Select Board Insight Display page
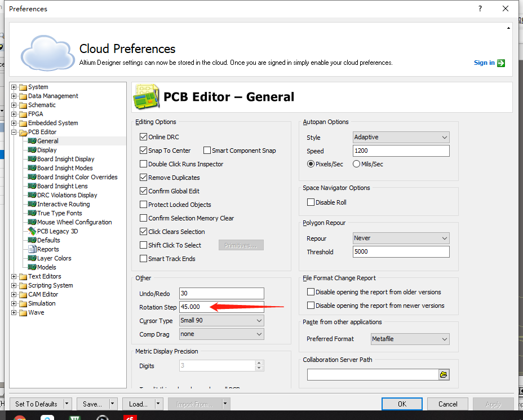 pos(66,159)
